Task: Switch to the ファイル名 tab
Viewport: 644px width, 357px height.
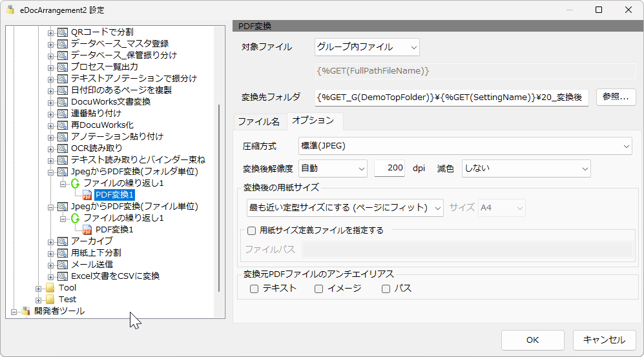Action: point(258,121)
